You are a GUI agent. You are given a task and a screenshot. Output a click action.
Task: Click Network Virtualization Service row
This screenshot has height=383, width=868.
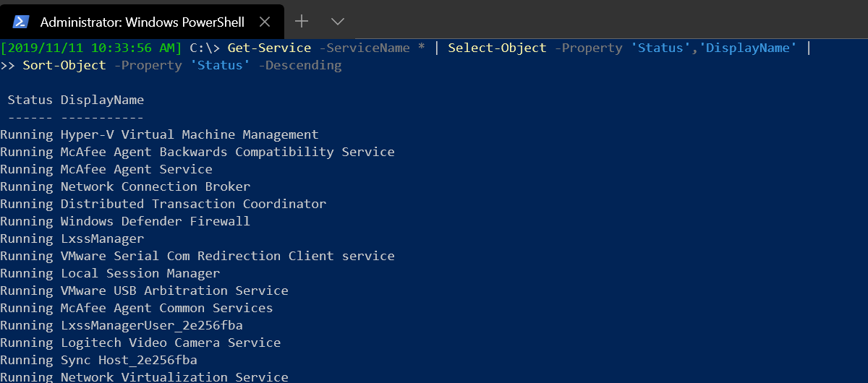tap(144, 376)
